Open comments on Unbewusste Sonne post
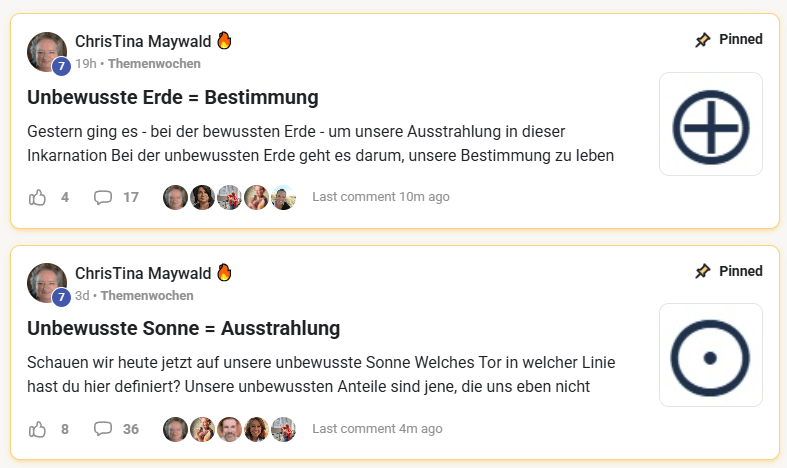This screenshot has width=787, height=468. point(102,429)
